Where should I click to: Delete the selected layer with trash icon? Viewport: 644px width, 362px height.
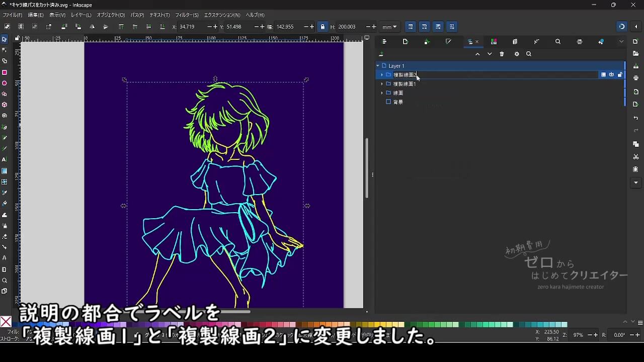pos(502,54)
